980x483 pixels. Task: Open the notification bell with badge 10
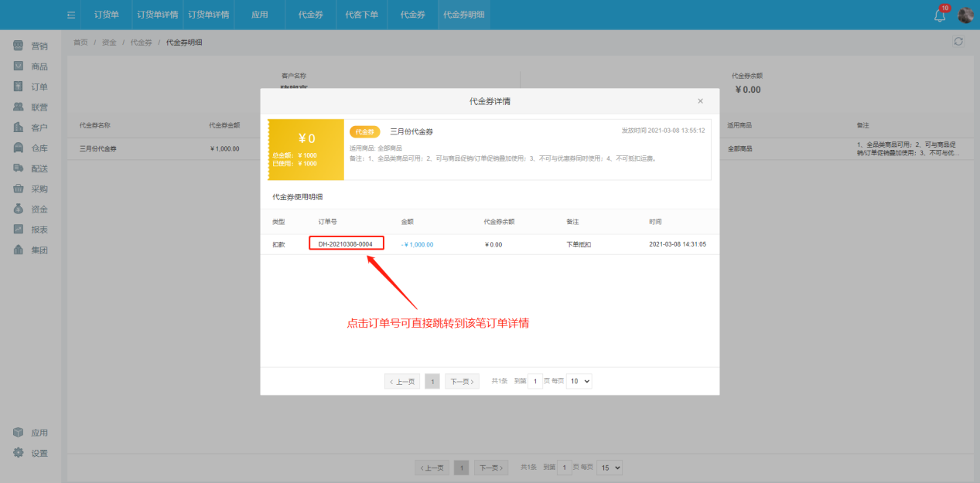coord(938,14)
